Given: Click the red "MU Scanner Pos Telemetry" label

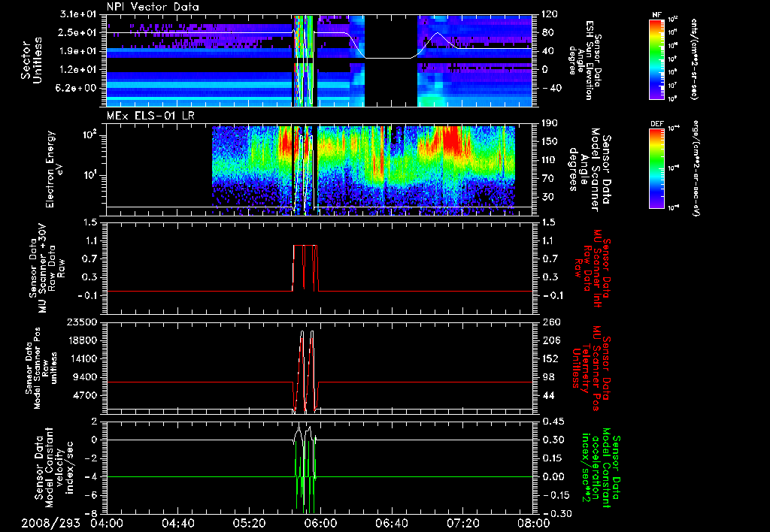Looking at the screenshot, I should point(590,367).
